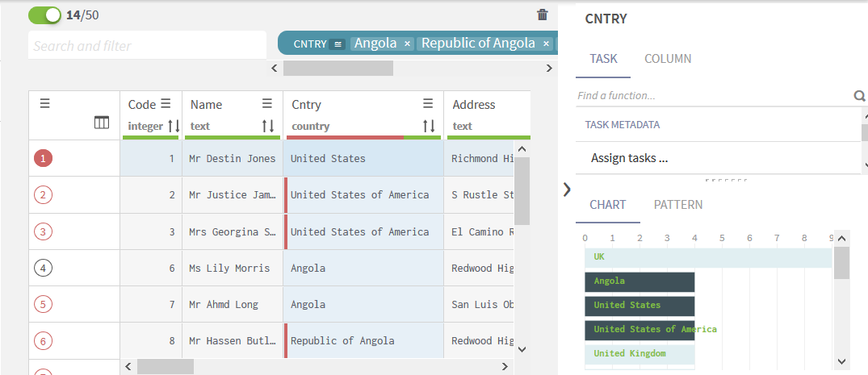Screen dimensions: 868x375
Task: Collapse the right side panel chevron
Action: click(566, 189)
